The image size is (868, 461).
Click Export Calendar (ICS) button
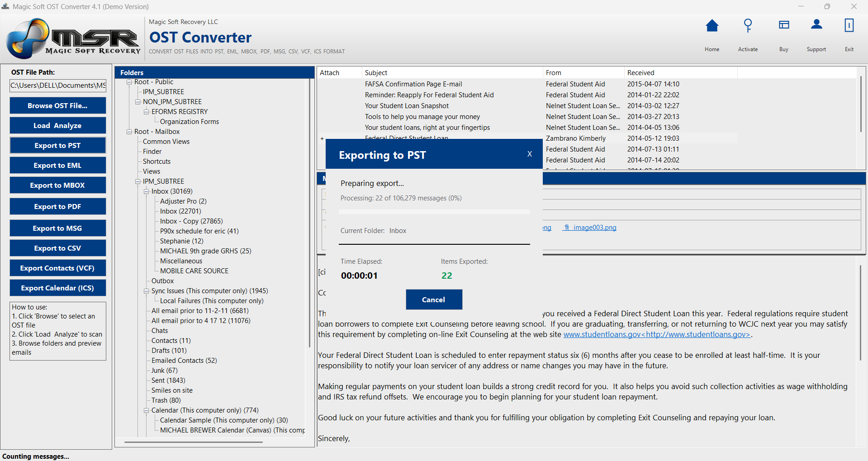tap(58, 288)
